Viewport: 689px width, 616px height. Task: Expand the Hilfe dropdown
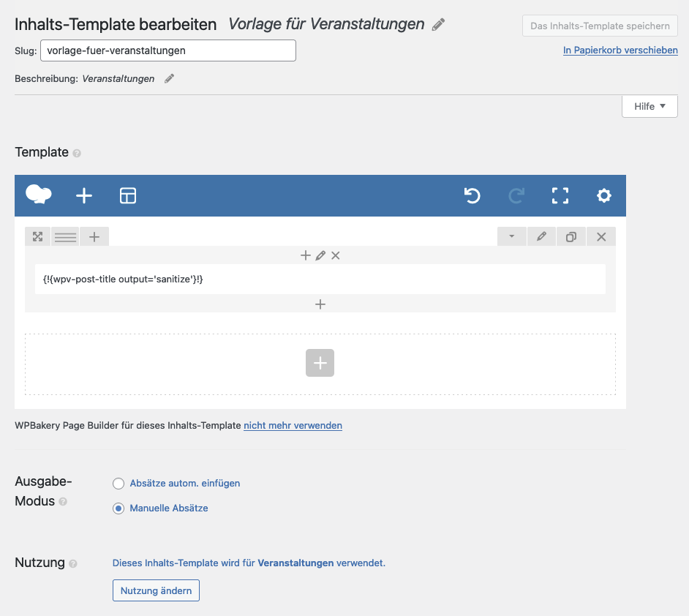tap(650, 106)
